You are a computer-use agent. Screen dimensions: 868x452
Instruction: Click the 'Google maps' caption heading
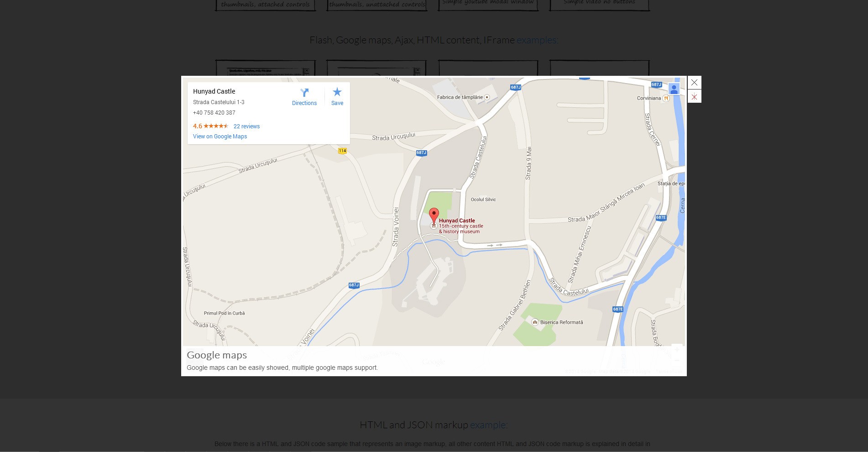217,355
